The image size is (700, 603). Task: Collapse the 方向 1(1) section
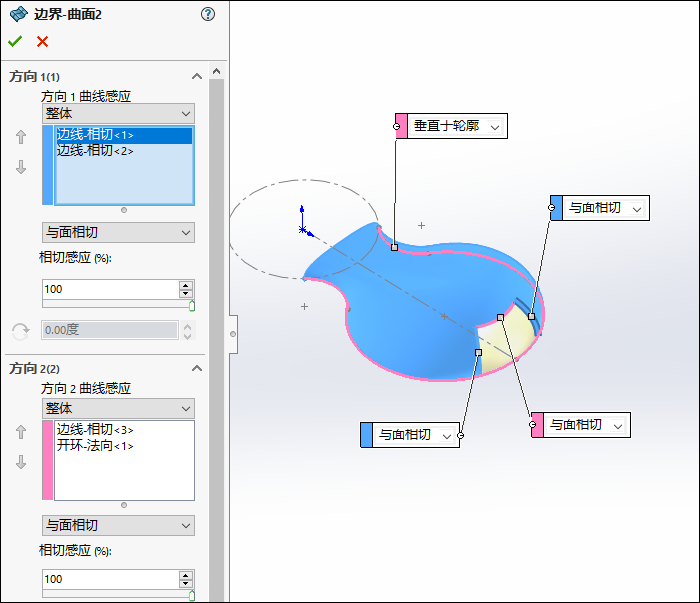197,76
